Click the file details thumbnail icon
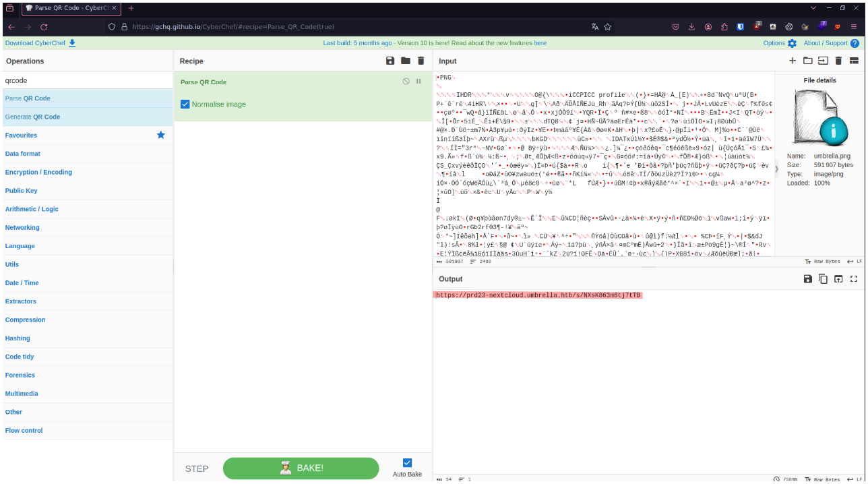The height and width of the screenshot is (484, 868). pos(819,117)
